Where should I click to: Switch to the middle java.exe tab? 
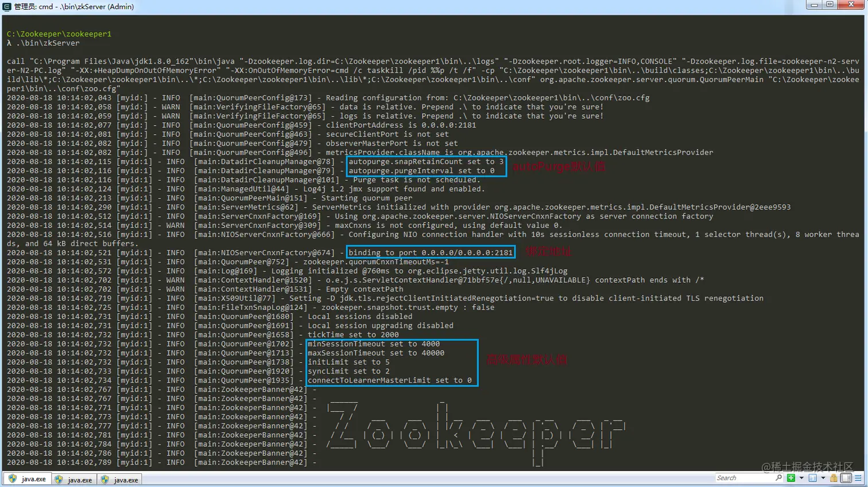tap(73, 480)
